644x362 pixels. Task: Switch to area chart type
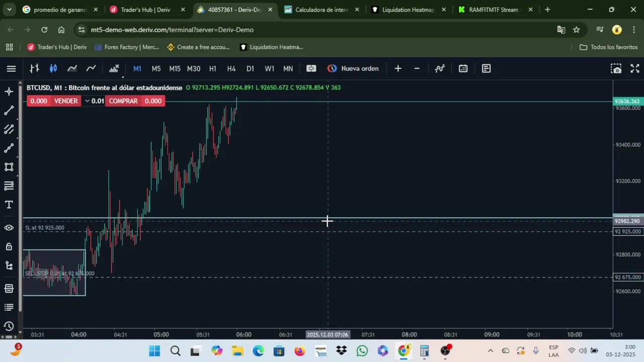click(72, 68)
